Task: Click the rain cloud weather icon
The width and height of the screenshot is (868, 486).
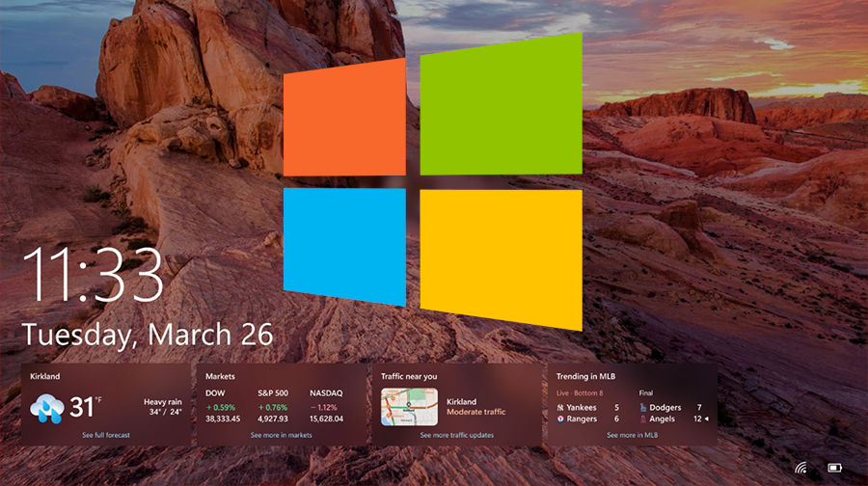Action: point(46,409)
